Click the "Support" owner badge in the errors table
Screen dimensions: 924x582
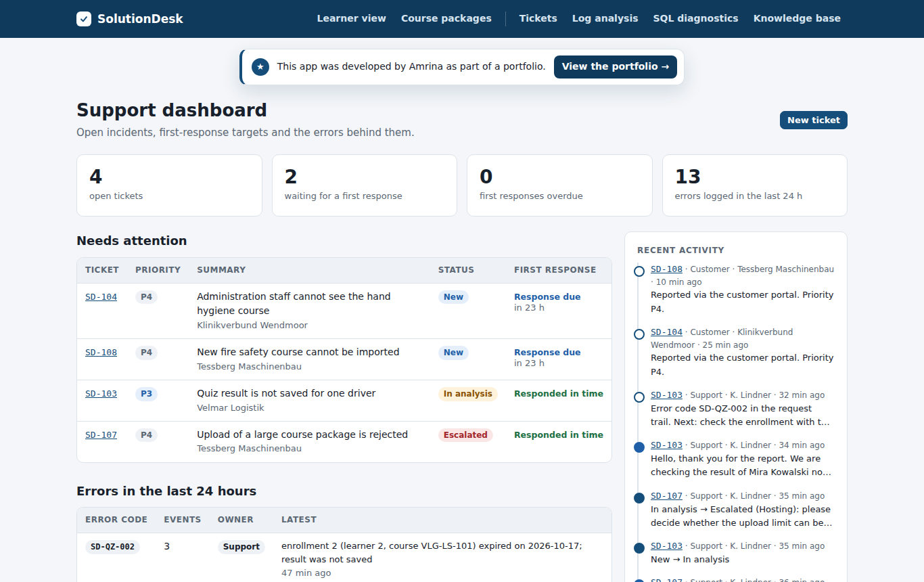[241, 547]
